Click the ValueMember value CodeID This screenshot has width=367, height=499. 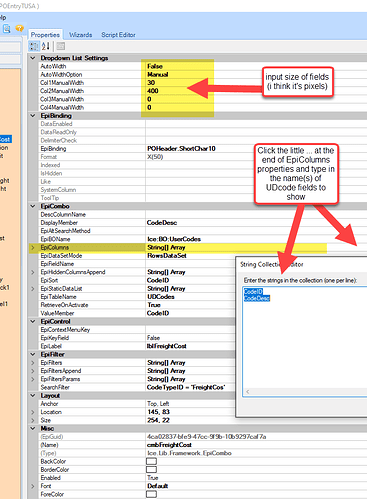click(x=158, y=313)
